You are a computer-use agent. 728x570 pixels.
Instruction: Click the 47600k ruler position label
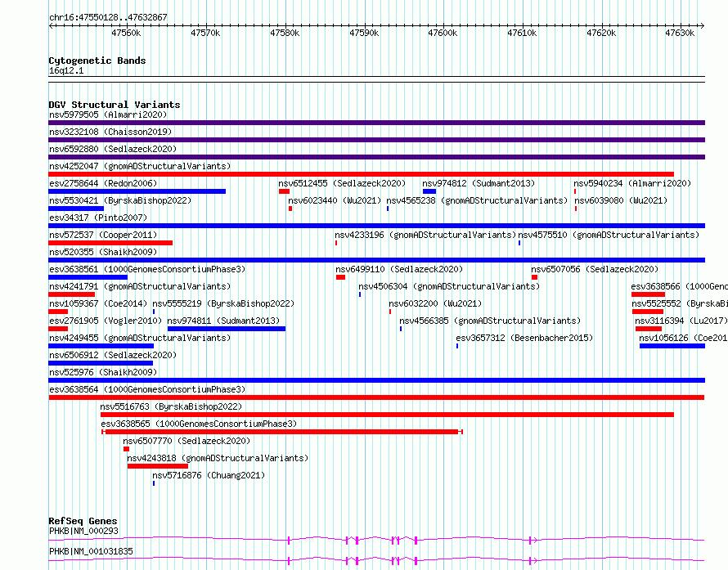(443, 33)
